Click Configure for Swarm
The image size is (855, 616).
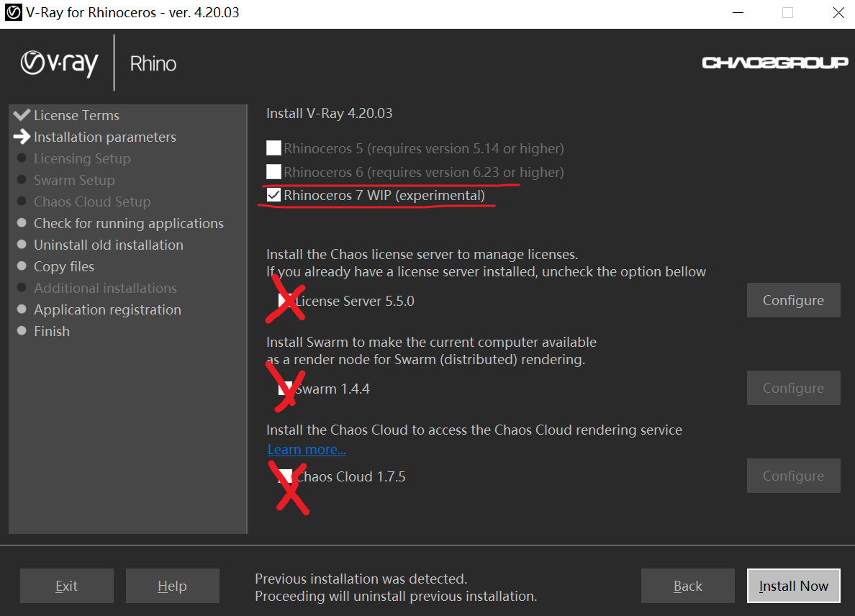793,388
